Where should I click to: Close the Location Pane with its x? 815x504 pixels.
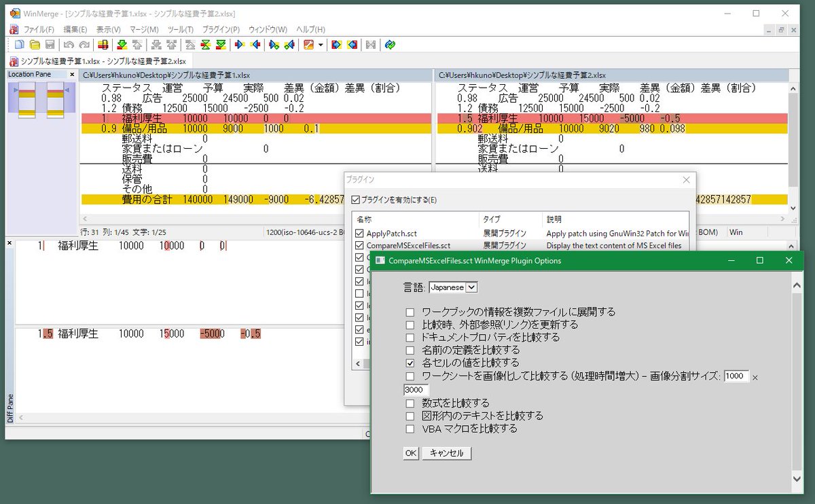(x=72, y=74)
